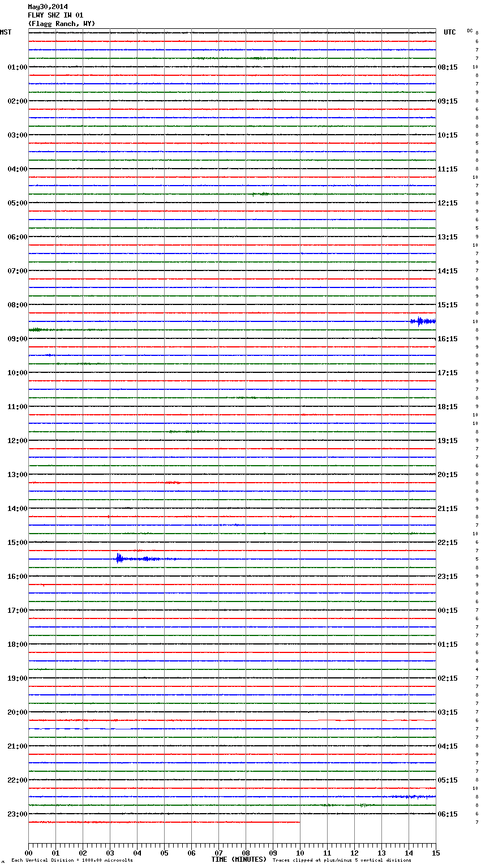Click the green burst on the 11:45 trace
The image size is (481, 868).
coord(187,432)
